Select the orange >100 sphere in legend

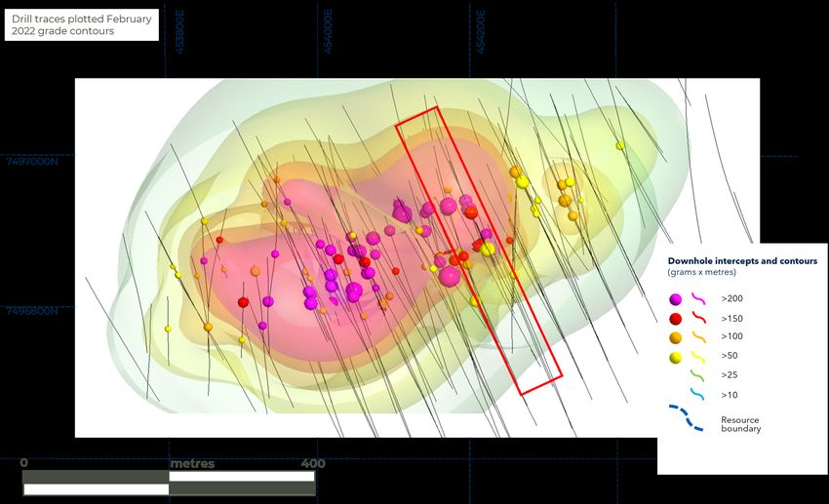[x=675, y=337]
